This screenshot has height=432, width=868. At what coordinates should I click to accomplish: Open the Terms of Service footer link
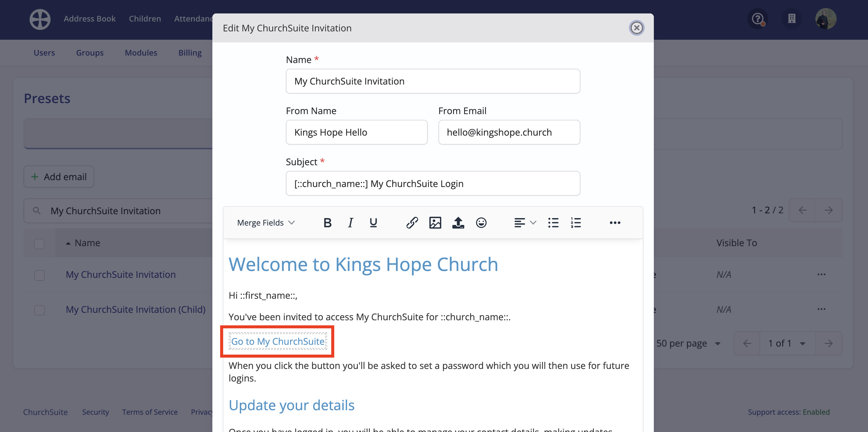pyautogui.click(x=150, y=412)
